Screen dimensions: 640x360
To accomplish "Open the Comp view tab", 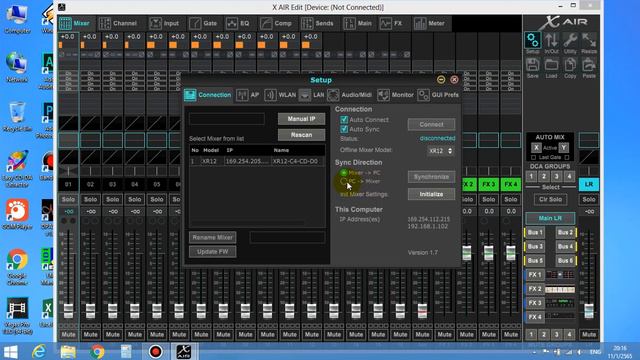I will pos(276,23).
